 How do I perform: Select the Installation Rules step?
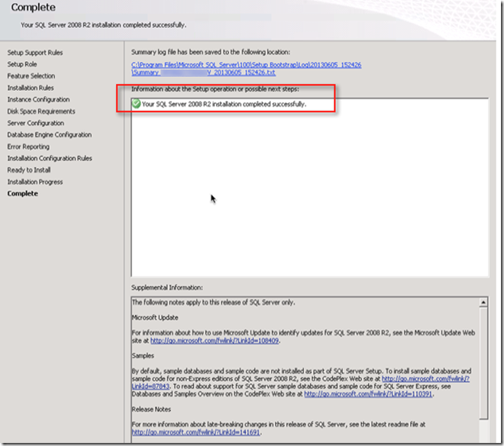pos(31,88)
